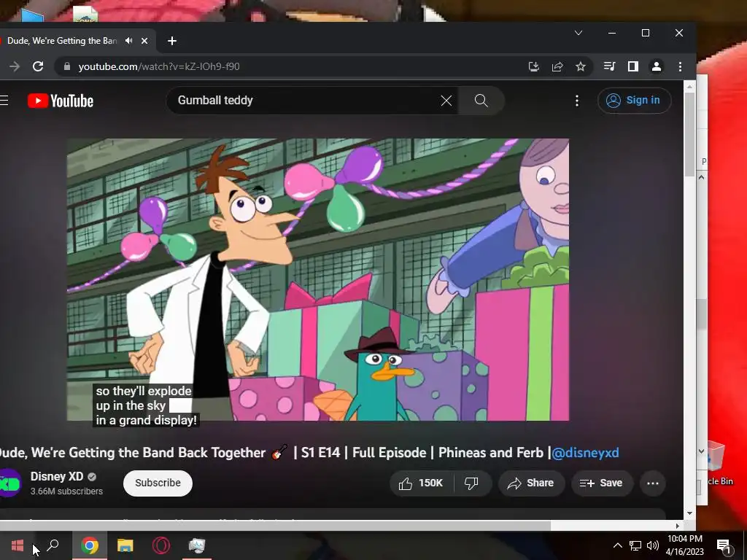The width and height of the screenshot is (747, 560).
Task: Go to YouTube home via logo
Action: point(61,101)
